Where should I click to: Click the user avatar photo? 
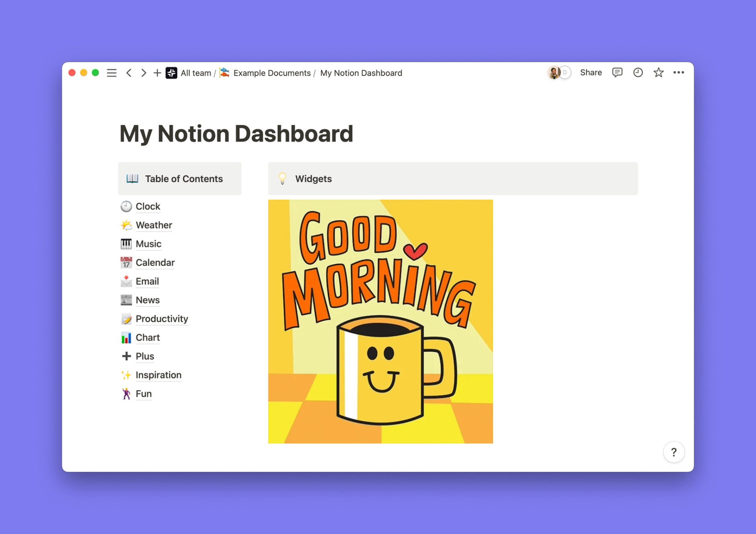click(554, 73)
